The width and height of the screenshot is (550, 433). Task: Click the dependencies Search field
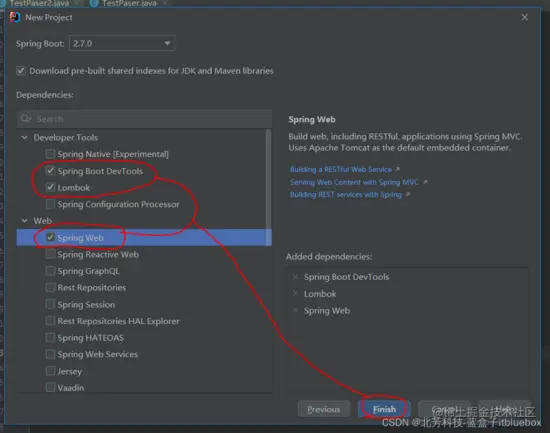[144, 119]
